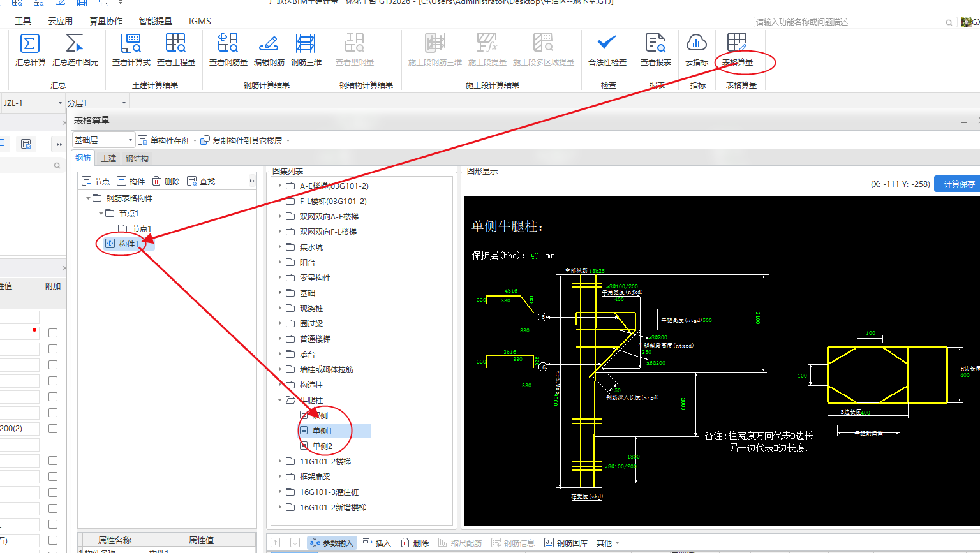This screenshot has width=980, height=553.
Task: Expand the 基础 folder in 图集列表
Action: 280,293
